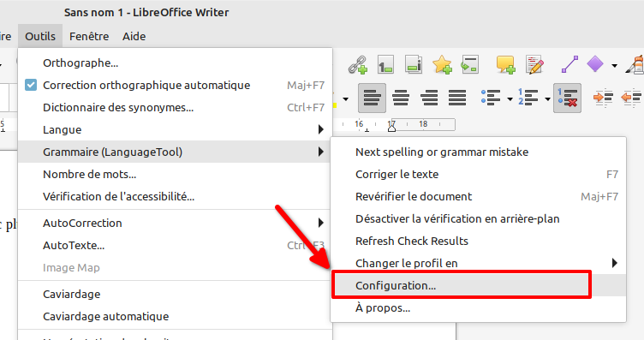Select Refresh Check Results

(479, 241)
